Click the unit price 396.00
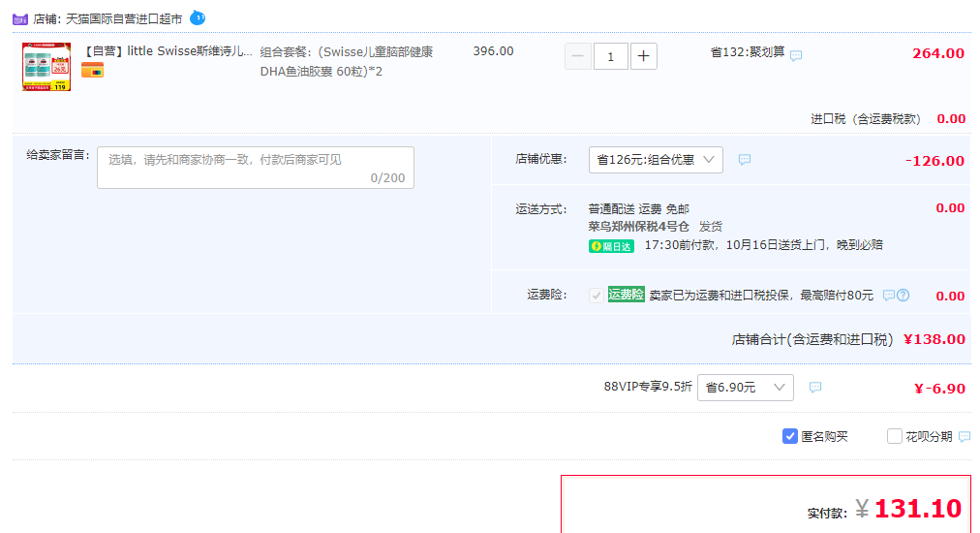This screenshot has width=980, height=533. [493, 51]
